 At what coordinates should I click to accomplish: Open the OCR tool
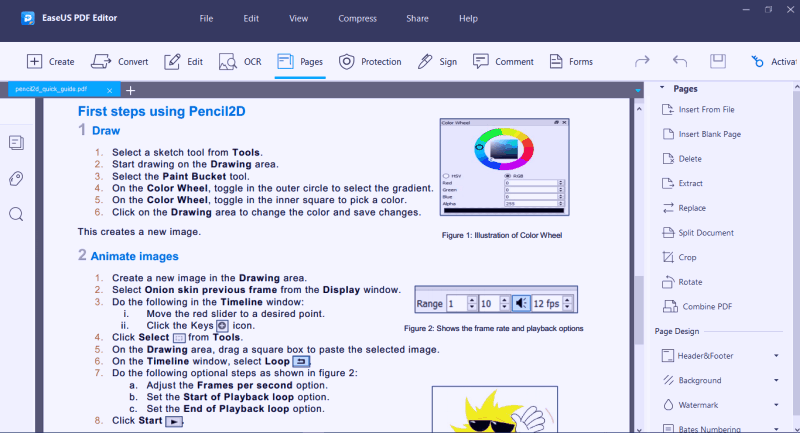pyautogui.click(x=240, y=62)
